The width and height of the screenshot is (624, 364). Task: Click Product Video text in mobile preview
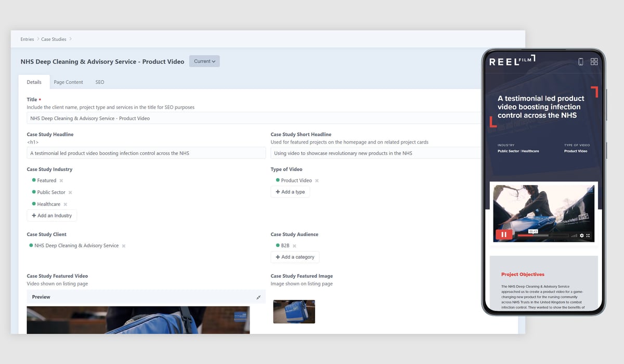(576, 151)
